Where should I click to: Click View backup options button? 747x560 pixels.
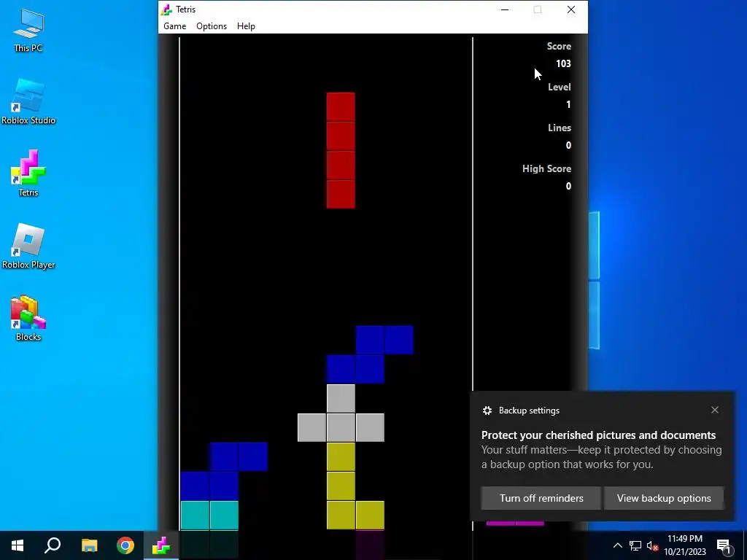click(664, 498)
